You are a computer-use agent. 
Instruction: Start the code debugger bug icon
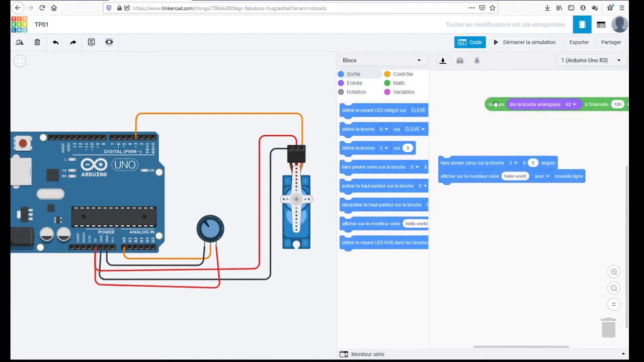[477, 60]
